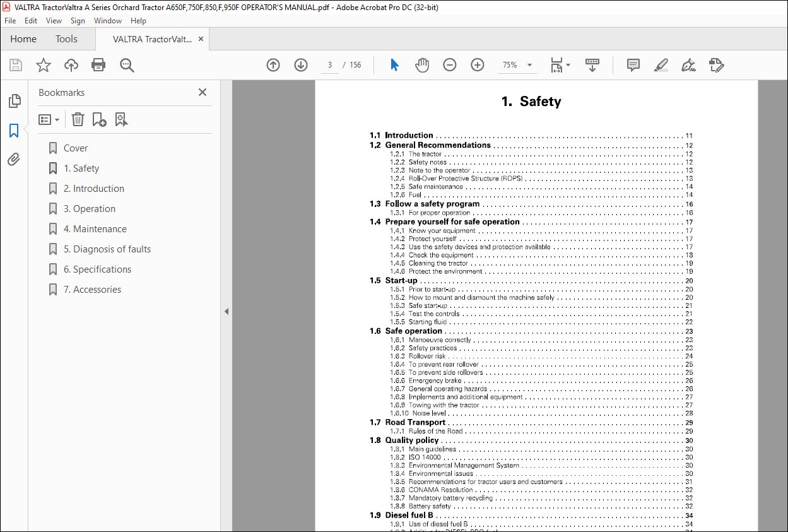Screen dimensions: 788x532
Task: Switch to the Home tab
Action: [23, 39]
